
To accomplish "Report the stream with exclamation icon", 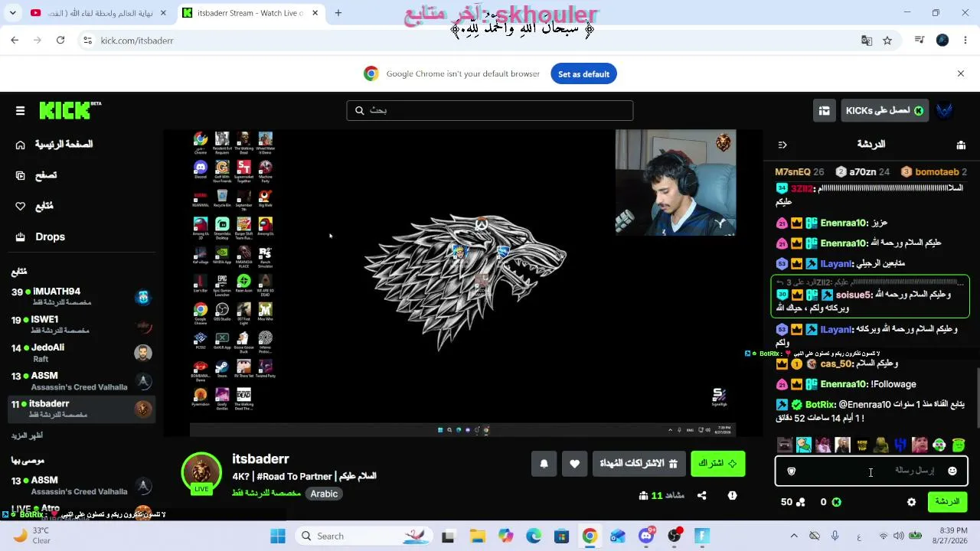I will [x=732, y=496].
